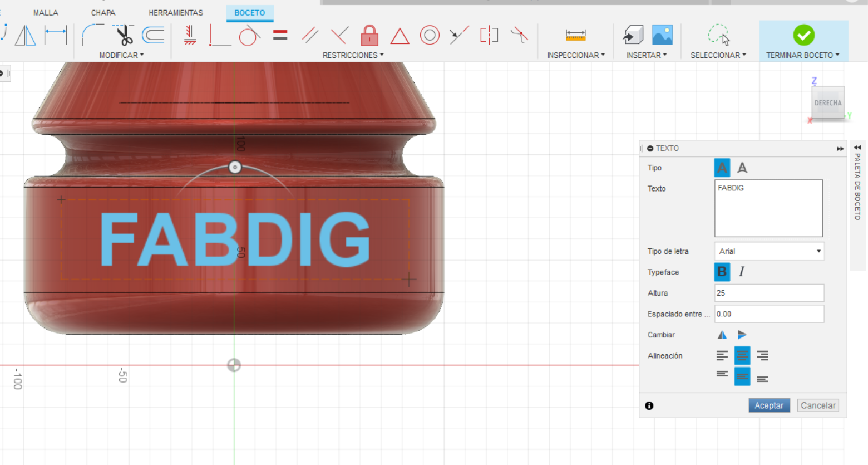This screenshot has height=465, width=868.
Task: Click the DERECHA view cube face
Action: (x=828, y=102)
